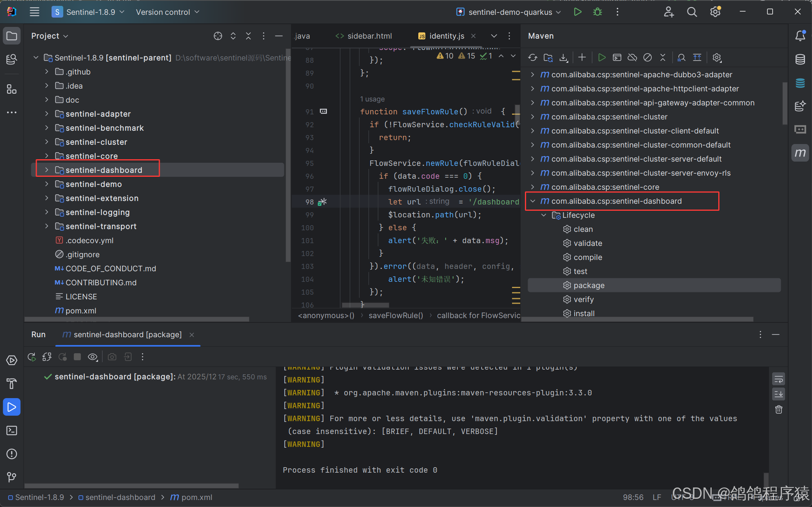Viewport: 812px width, 507px height.
Task: Close the sentinel-dashboard [package] run tab
Action: coord(192,335)
